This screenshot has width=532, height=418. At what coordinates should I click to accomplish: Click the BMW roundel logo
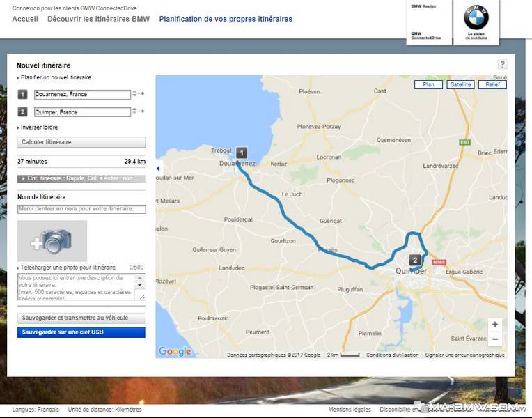click(x=476, y=17)
